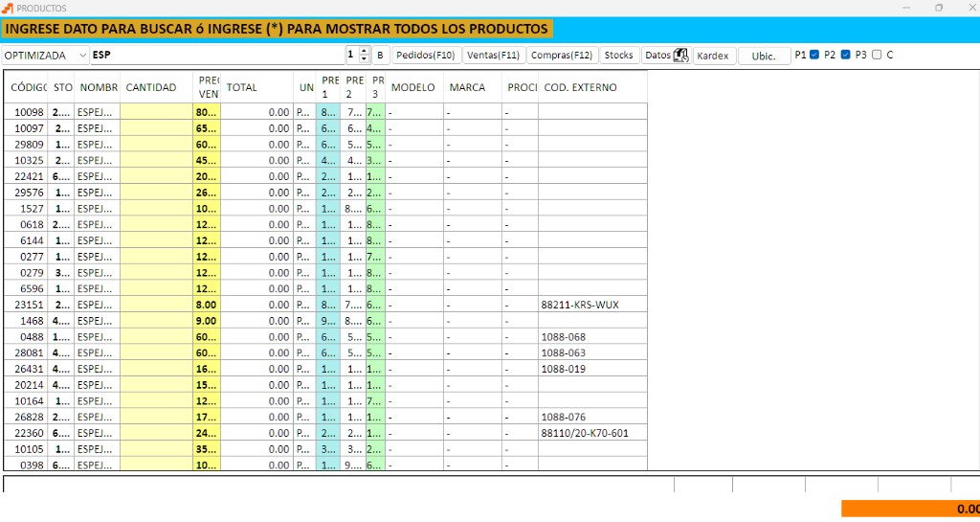Toggle the unchecked checkbox next to C

click(x=877, y=55)
